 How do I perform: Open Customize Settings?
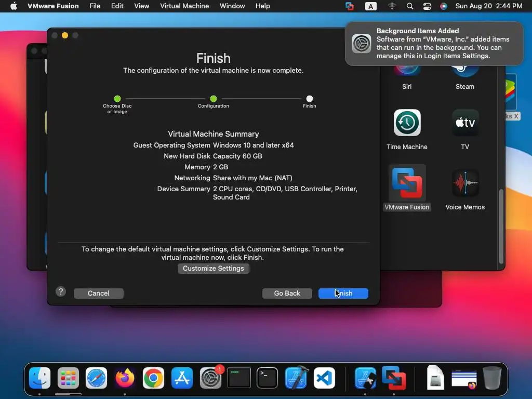214,269
